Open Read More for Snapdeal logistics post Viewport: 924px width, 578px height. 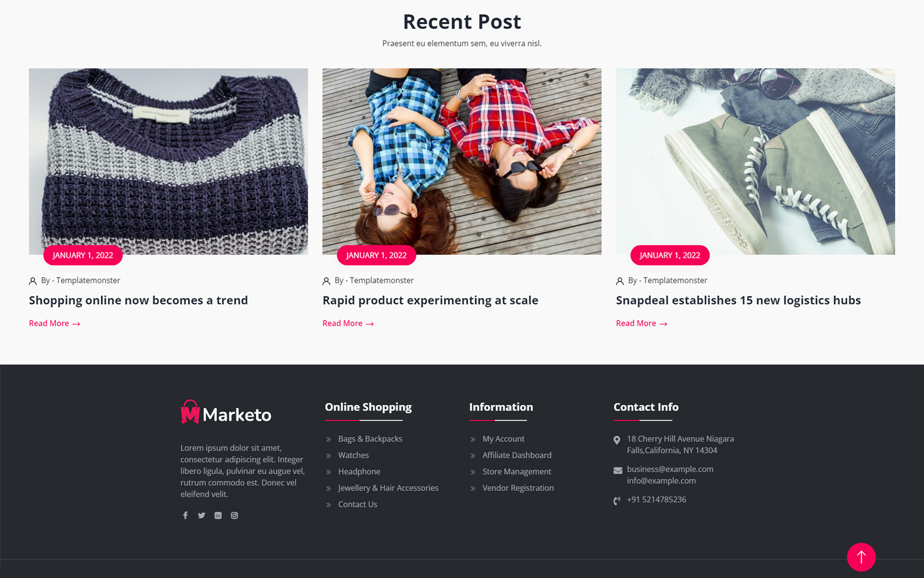[x=642, y=323]
